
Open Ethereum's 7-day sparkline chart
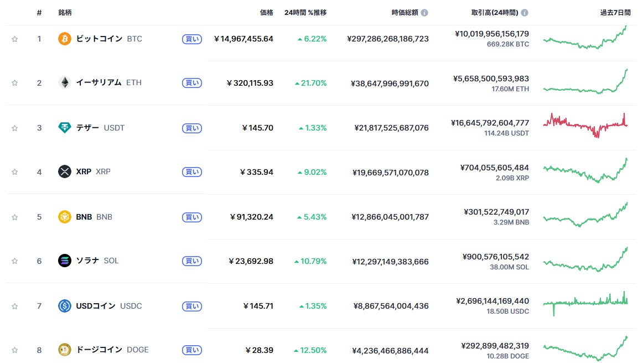pyautogui.click(x=585, y=81)
